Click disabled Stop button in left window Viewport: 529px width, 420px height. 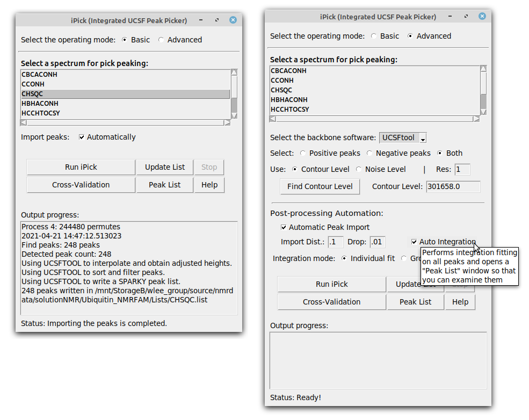coord(209,168)
